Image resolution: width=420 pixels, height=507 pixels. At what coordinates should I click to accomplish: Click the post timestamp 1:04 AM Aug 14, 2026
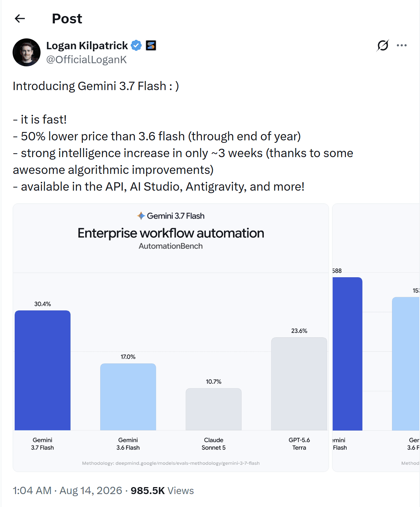tap(67, 491)
